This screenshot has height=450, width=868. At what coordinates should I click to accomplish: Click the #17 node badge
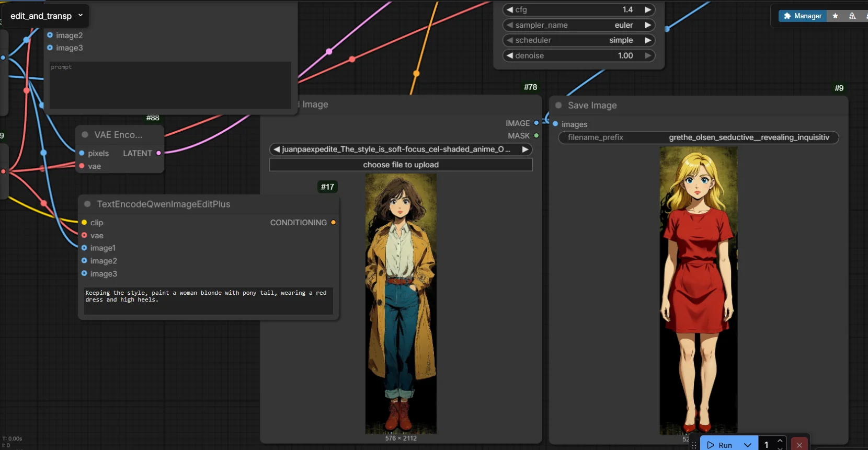[328, 187]
